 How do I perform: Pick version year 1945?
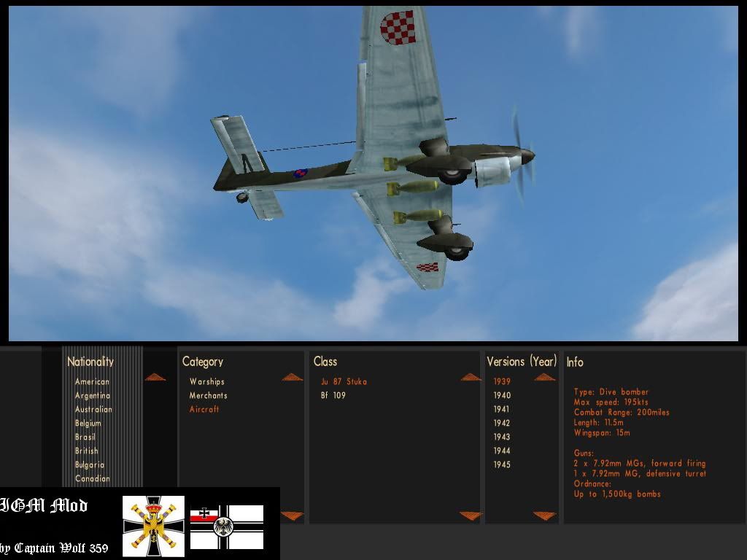point(502,464)
